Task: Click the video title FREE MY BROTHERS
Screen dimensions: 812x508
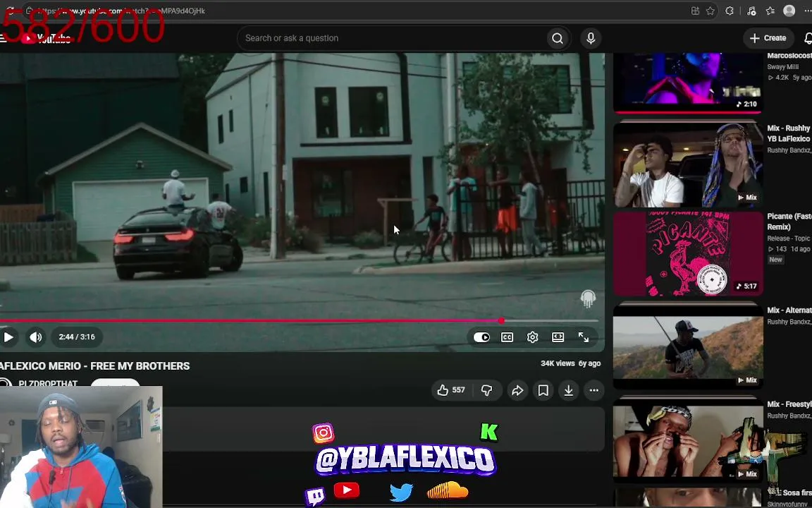Action: tap(94, 366)
